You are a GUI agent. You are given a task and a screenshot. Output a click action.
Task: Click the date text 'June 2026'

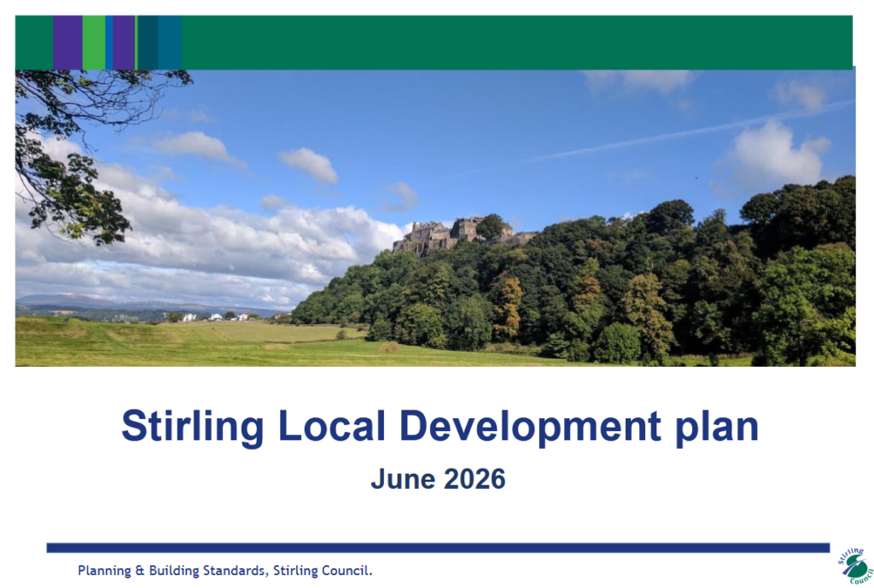(438, 480)
